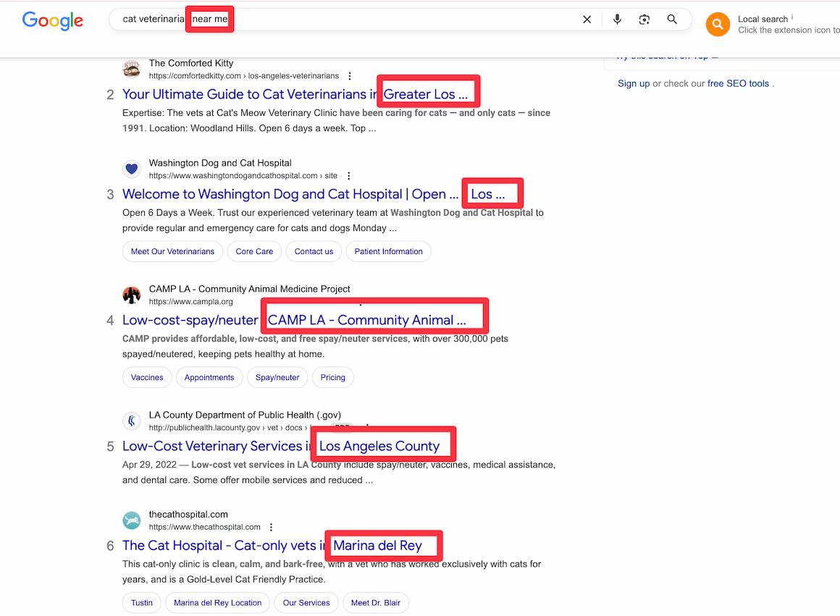Open the Core Care sitelink chip
Image resolution: width=840 pixels, height=616 pixels.
click(254, 251)
